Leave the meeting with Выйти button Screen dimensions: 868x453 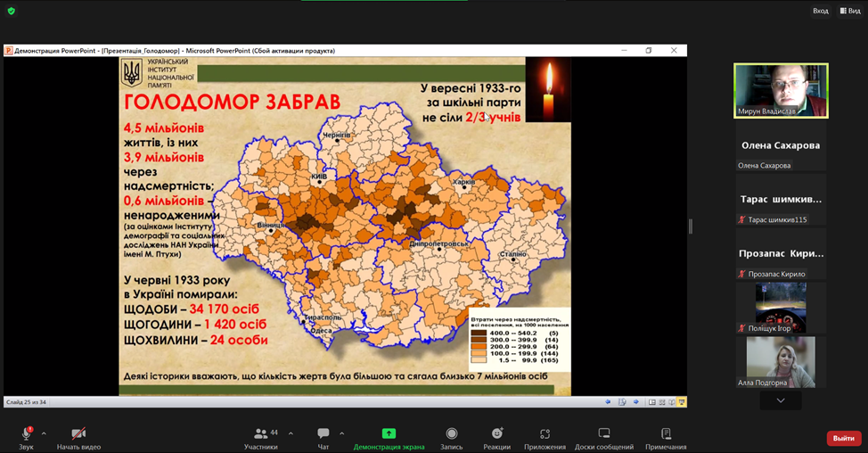(x=843, y=438)
